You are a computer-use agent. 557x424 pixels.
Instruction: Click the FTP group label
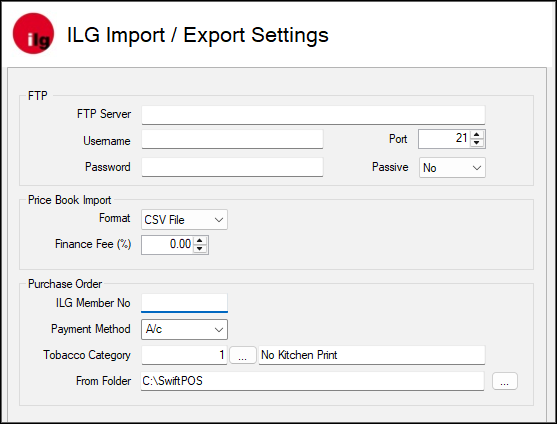click(x=38, y=96)
